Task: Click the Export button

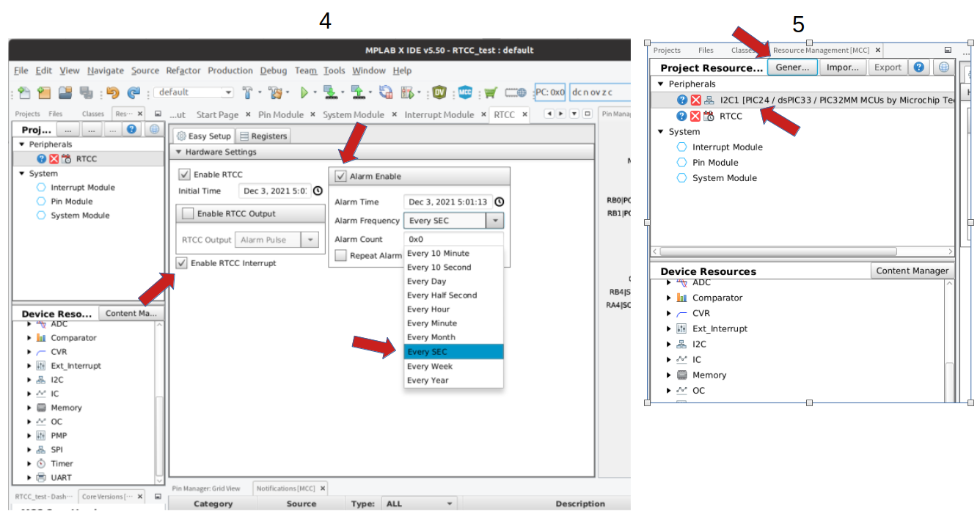Action: coord(888,67)
